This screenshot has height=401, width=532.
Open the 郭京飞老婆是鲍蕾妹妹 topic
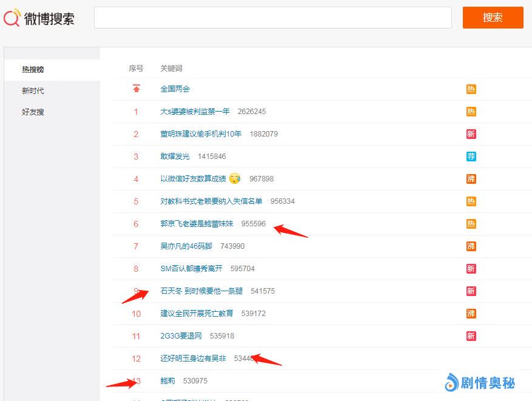coord(197,224)
